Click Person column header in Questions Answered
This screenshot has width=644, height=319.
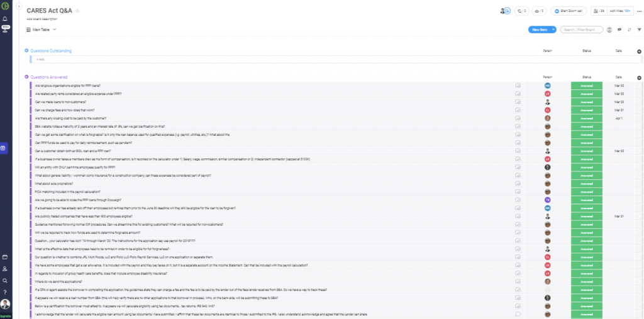548,77
